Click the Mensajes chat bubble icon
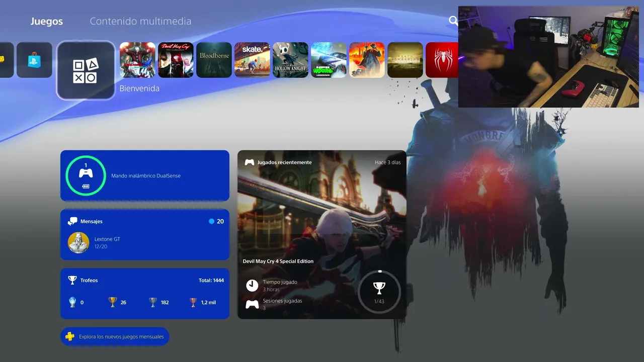 [72, 221]
